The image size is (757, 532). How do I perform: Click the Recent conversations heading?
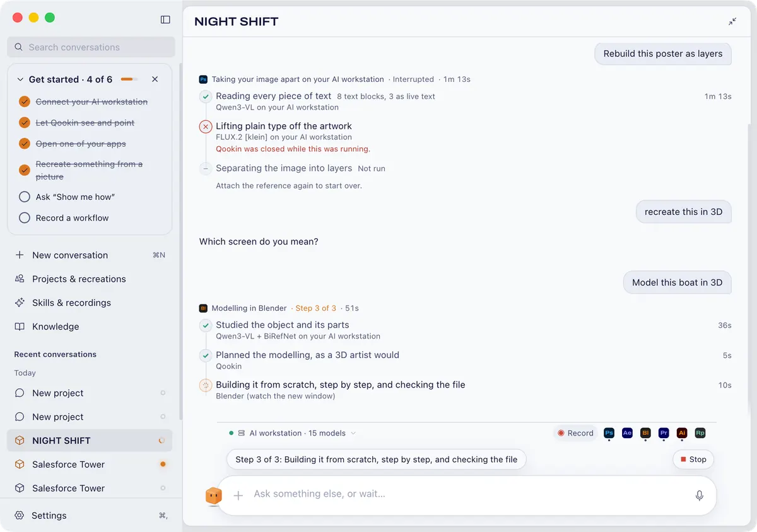56,354
